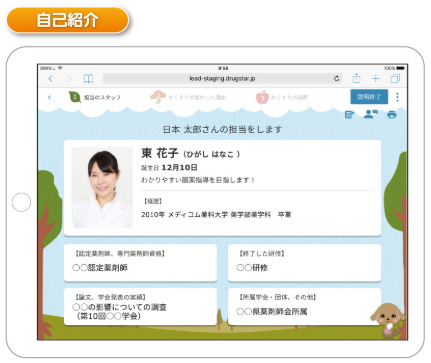Image resolution: width=431 pixels, height=363 pixels.
Task: Tap the person with speech bubble icon
Action: click(x=370, y=114)
